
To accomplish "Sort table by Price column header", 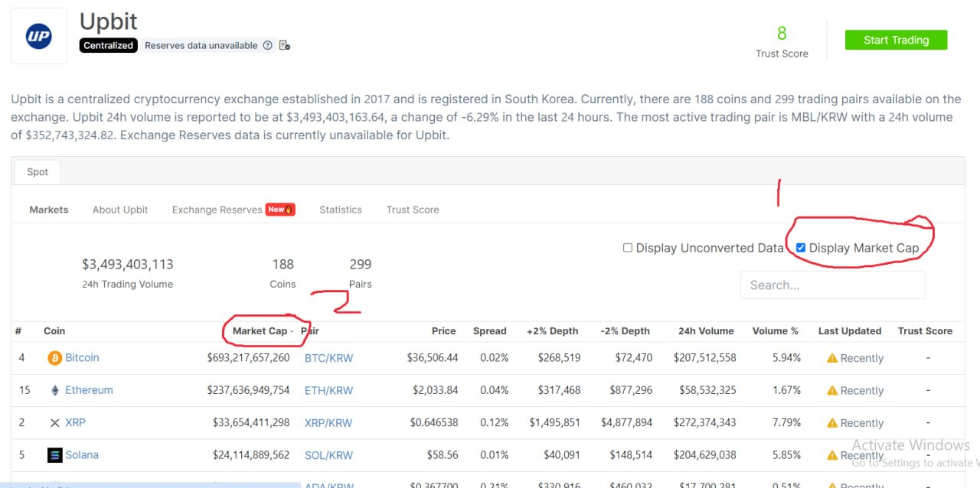I will pyautogui.click(x=443, y=331).
